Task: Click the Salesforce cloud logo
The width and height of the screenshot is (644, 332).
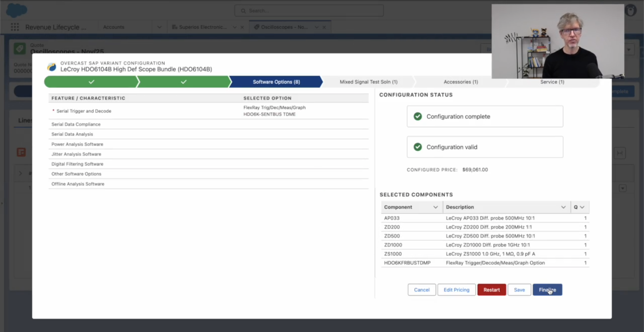Action: [16, 10]
